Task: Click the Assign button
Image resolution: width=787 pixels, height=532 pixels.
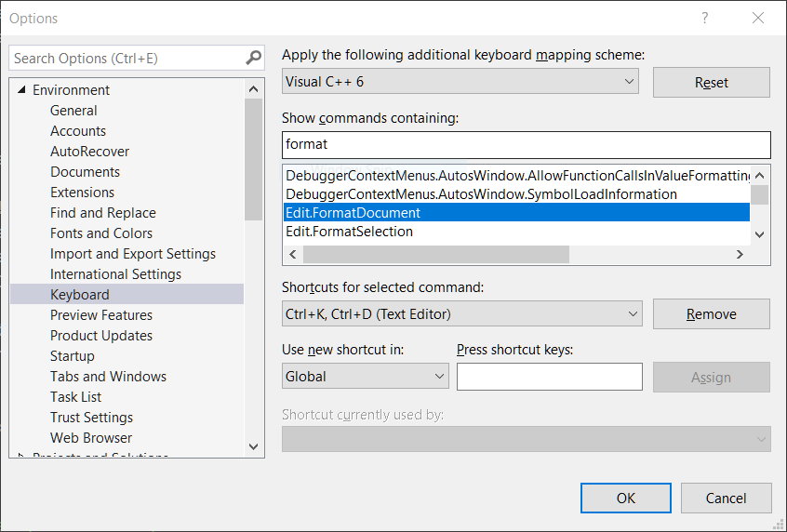Action: (712, 378)
